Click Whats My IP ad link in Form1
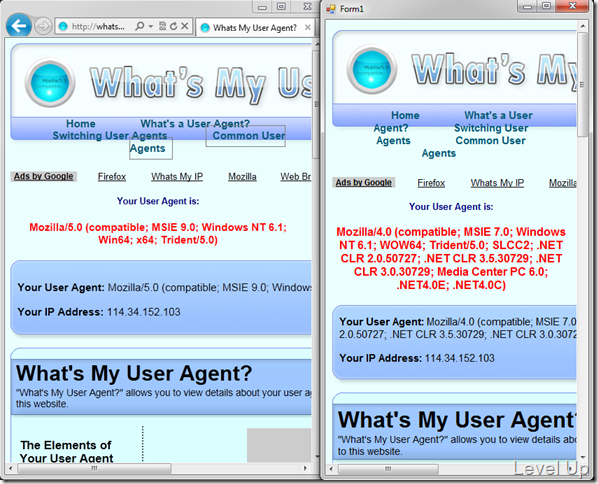Screen dimensions: 598x484 pyautogui.click(x=497, y=183)
